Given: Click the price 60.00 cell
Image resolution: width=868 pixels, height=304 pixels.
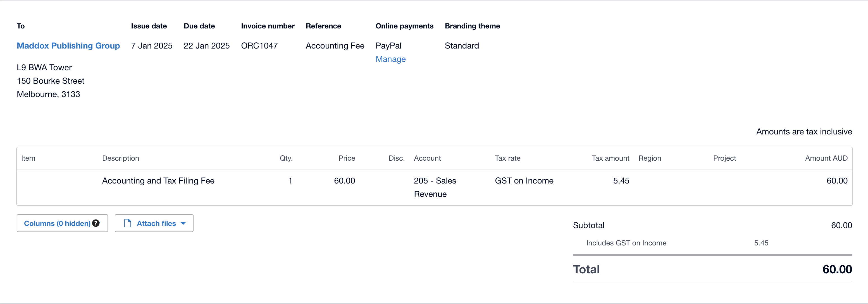Looking at the screenshot, I should (344, 181).
